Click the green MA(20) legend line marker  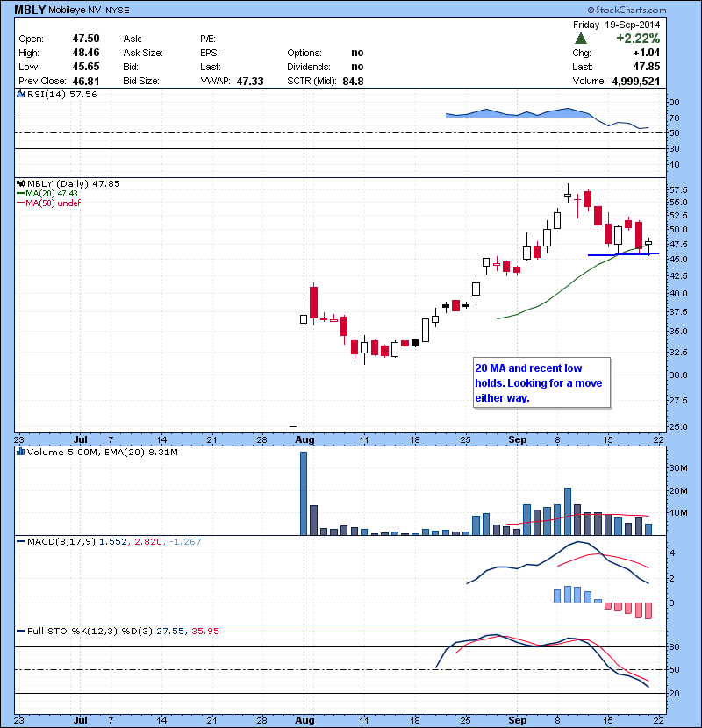[x=19, y=193]
